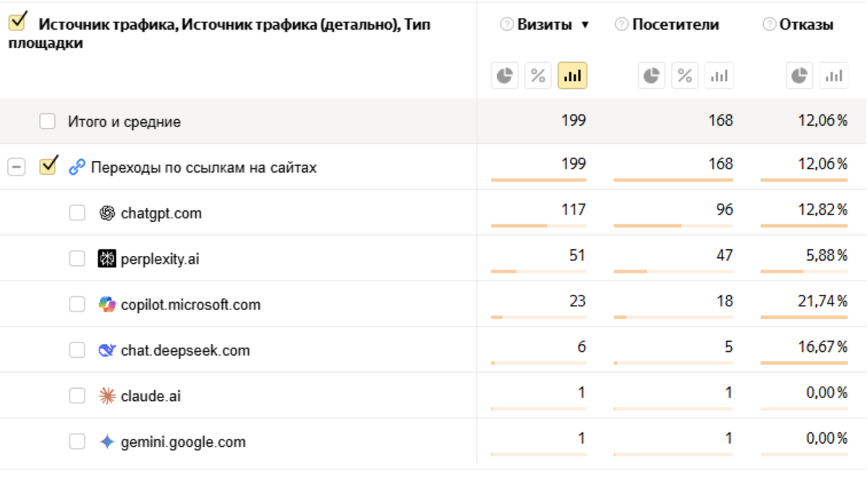This screenshot has height=477, width=868.
Task: Click the bar chart icon under Отказы
Action: tap(833, 76)
